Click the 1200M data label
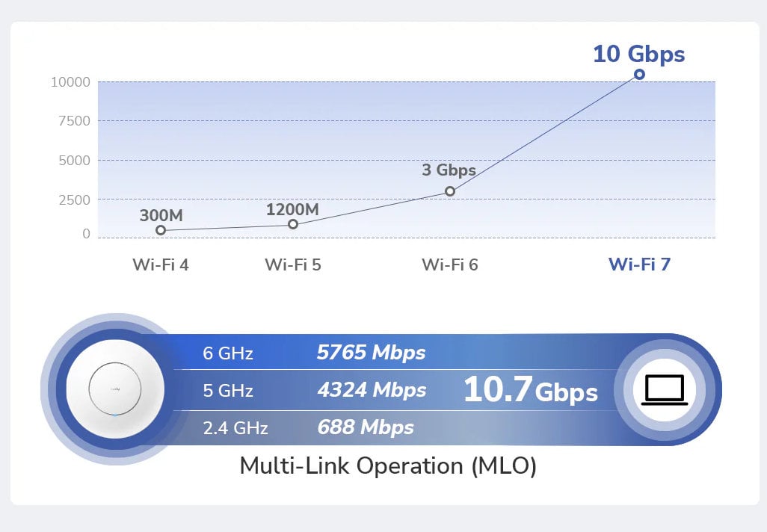767x532 pixels. pos(292,209)
